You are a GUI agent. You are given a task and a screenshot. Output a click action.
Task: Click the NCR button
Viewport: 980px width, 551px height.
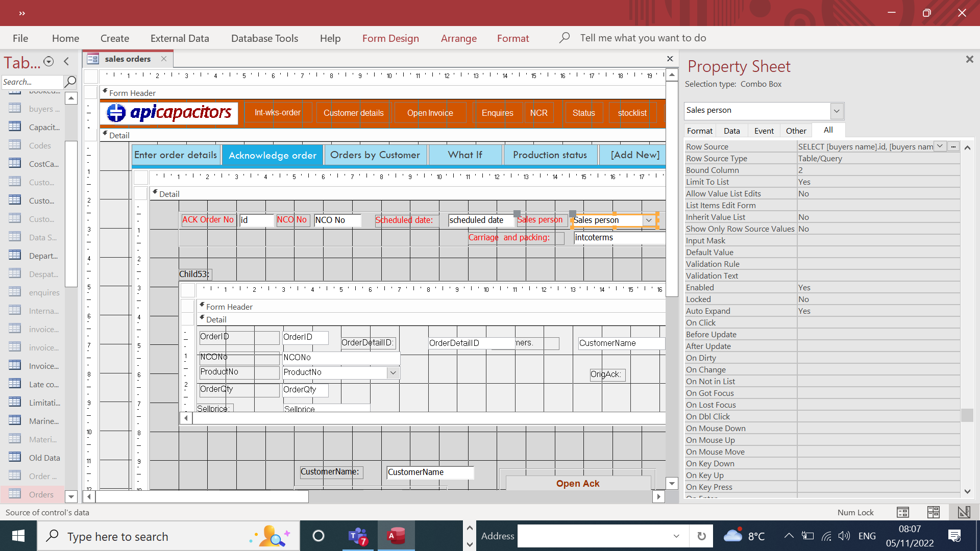(x=538, y=113)
